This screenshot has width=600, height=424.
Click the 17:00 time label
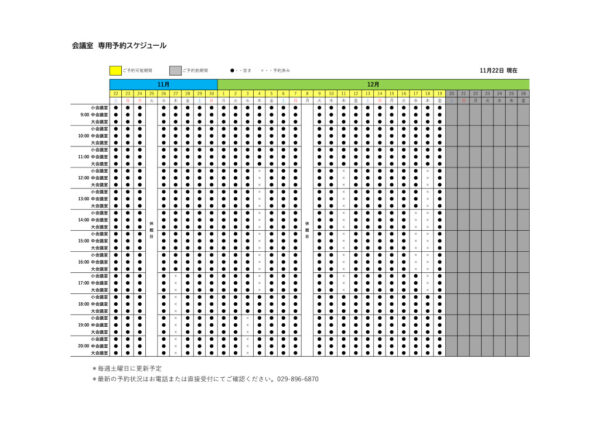tap(83, 283)
